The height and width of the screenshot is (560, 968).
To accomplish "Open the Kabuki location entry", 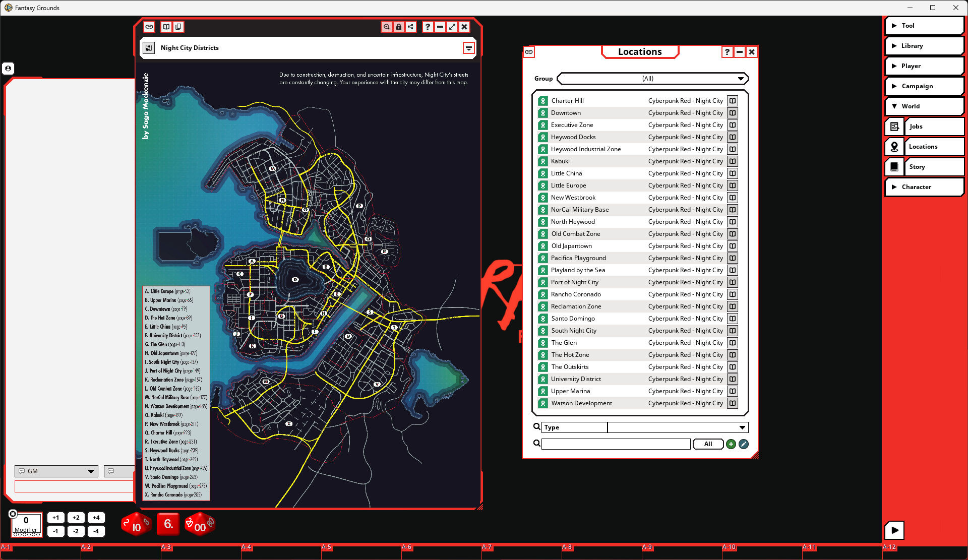I will coord(638,161).
